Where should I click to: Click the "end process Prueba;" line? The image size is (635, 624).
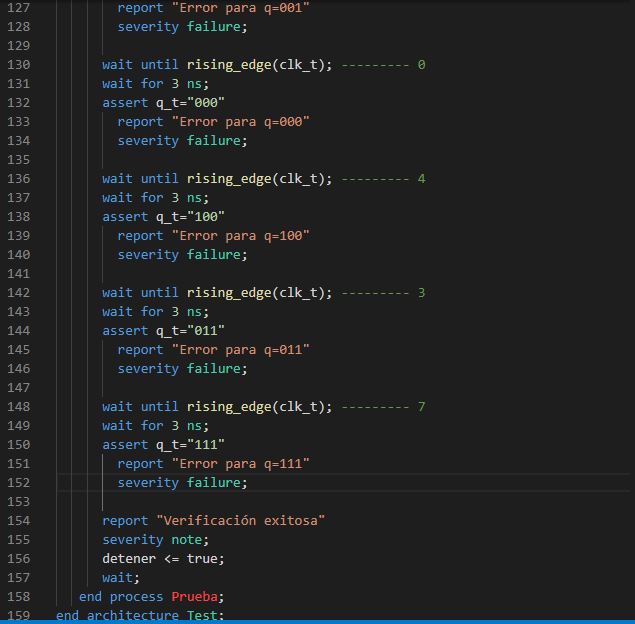click(152, 597)
